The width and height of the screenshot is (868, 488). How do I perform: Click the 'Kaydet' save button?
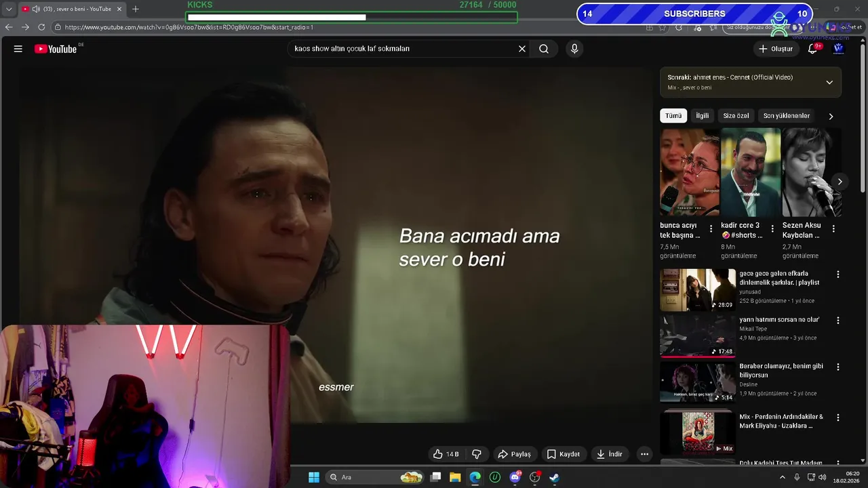(x=564, y=454)
